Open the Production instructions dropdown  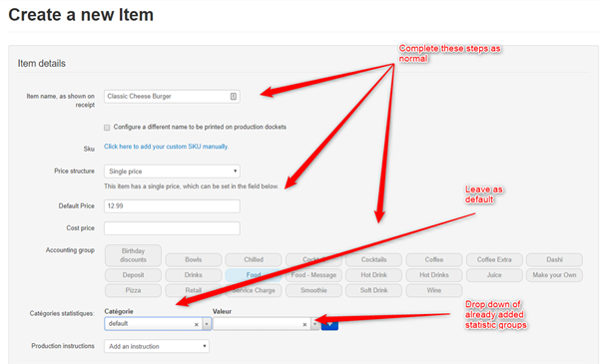[157, 346]
